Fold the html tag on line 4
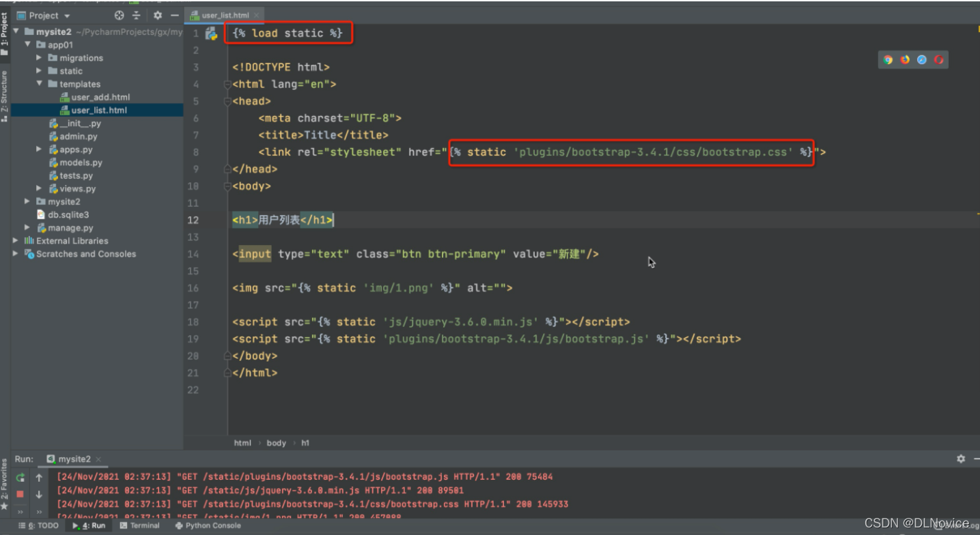 pos(227,85)
